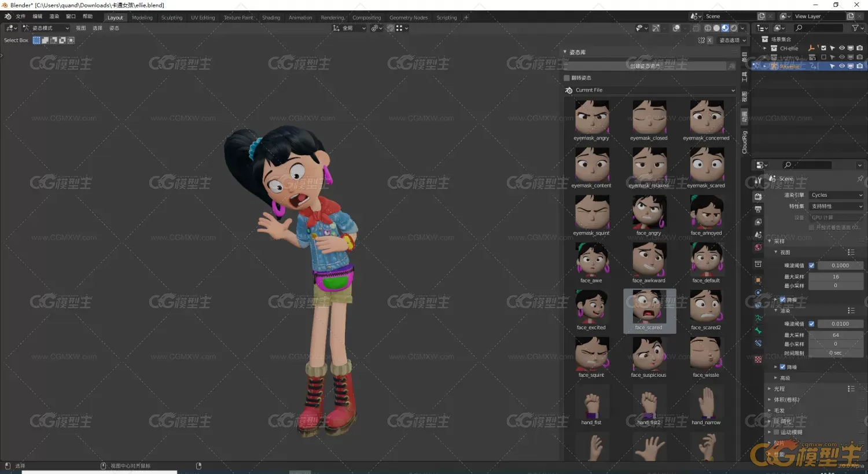Select material preview viewport shading
This screenshot has width=868, height=474.
point(725,28)
